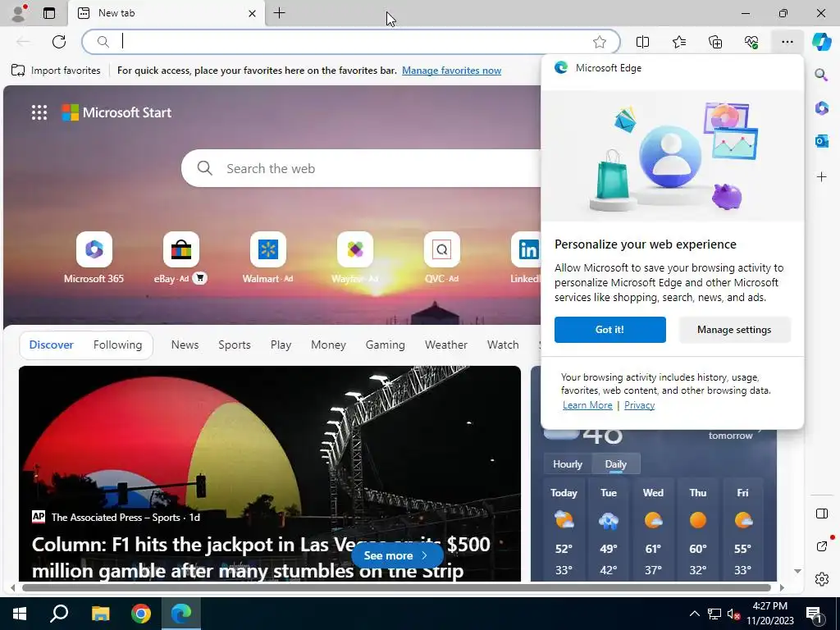Open the Sports category tab
Screen dimensions: 840x630
pyautogui.click(x=234, y=345)
